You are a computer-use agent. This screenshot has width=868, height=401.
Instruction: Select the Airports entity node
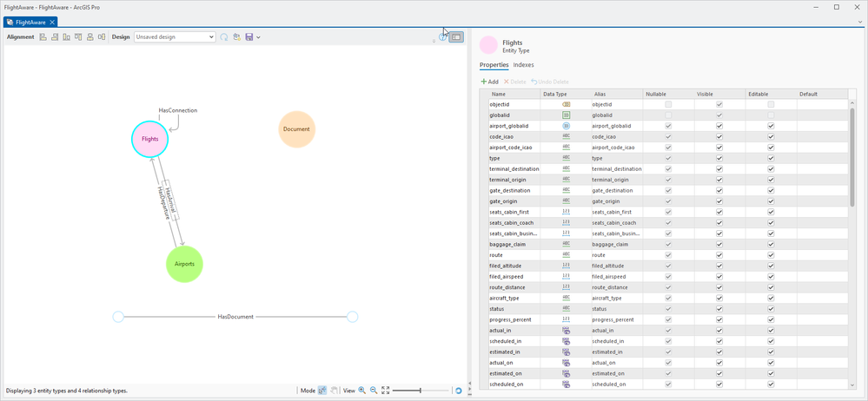185,265
